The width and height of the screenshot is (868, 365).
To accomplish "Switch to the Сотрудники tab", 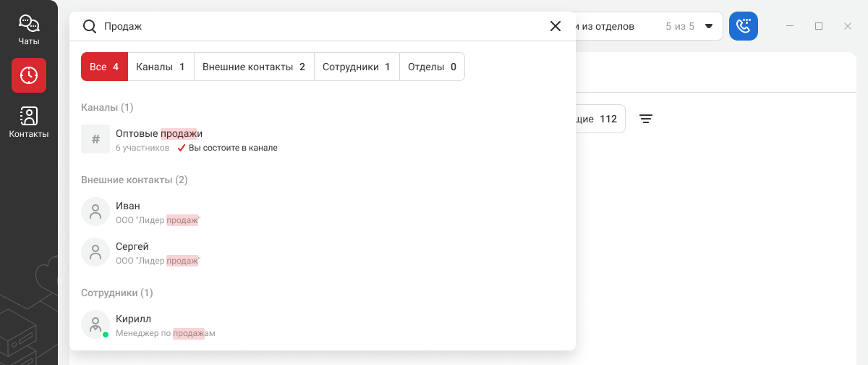I will (357, 67).
